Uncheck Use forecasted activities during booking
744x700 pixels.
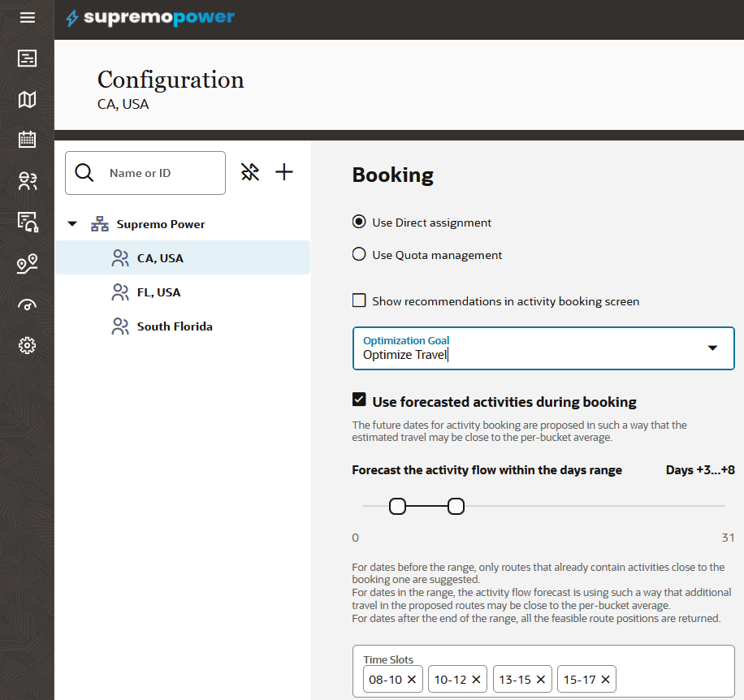[x=359, y=400]
